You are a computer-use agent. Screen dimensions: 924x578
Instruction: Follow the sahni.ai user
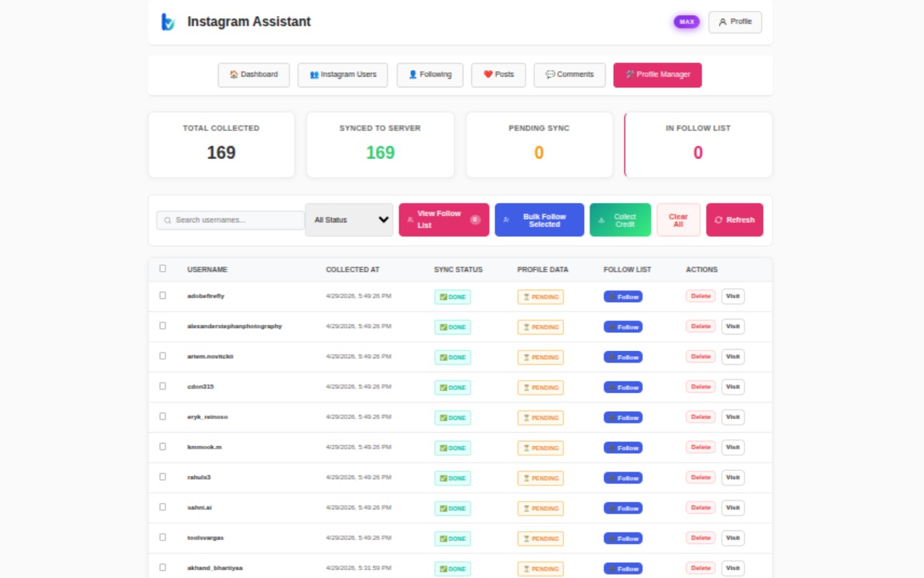coord(623,509)
